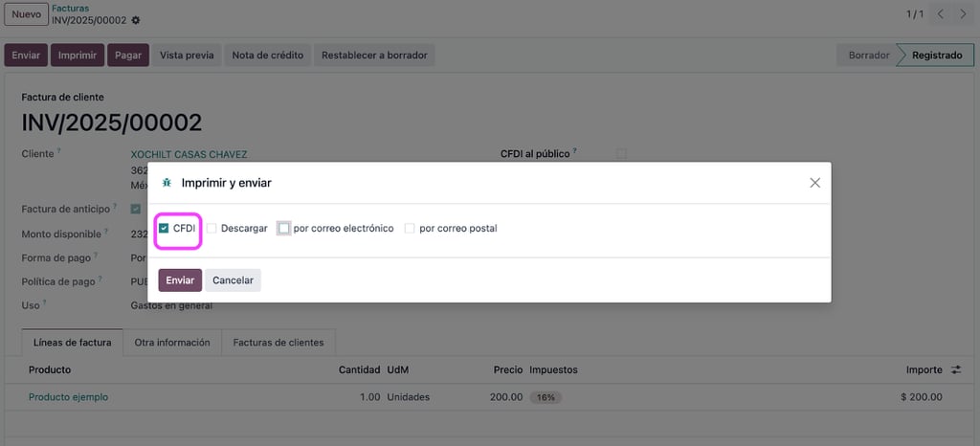Image resolution: width=980 pixels, height=446 pixels.
Task: Click Enviar in the invoice toolbar
Action: [26, 55]
